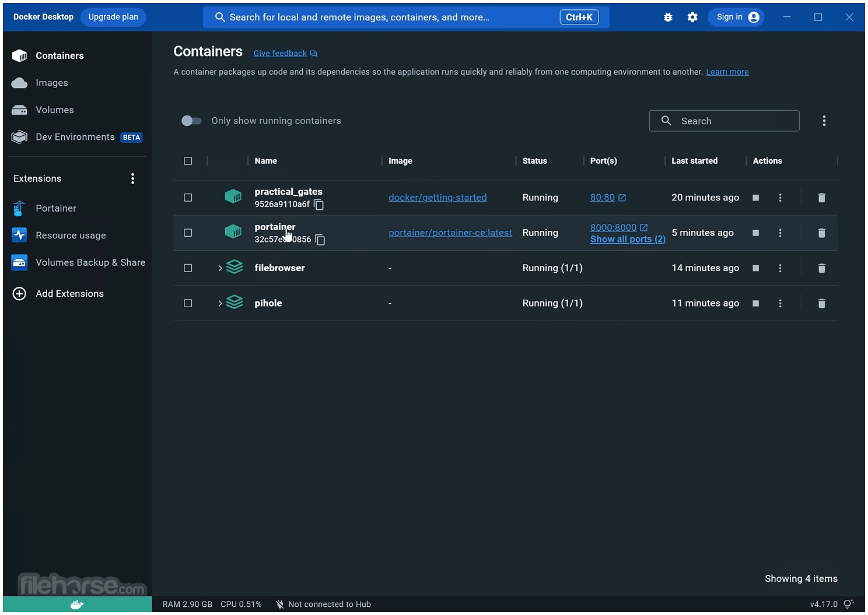
Task: Stop the filebrowser stack
Action: click(x=755, y=268)
